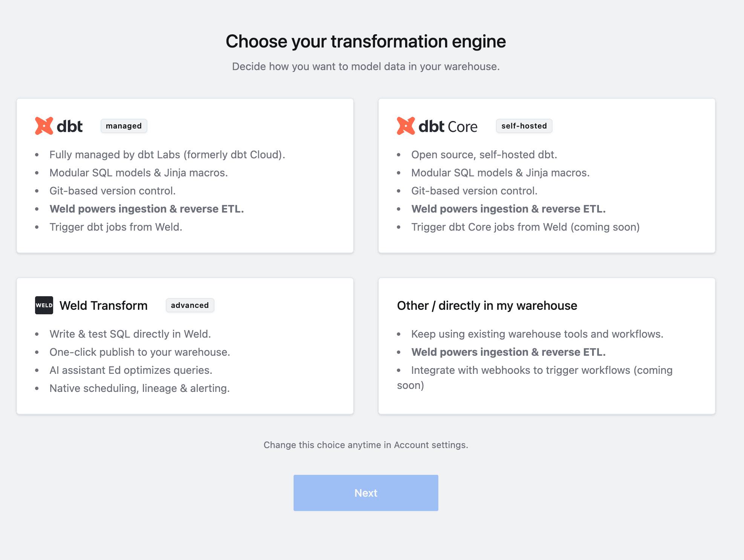Image resolution: width=744 pixels, height=560 pixels.
Task: Click "Open source, self-hosted dbt" bullet
Action: pos(484,155)
